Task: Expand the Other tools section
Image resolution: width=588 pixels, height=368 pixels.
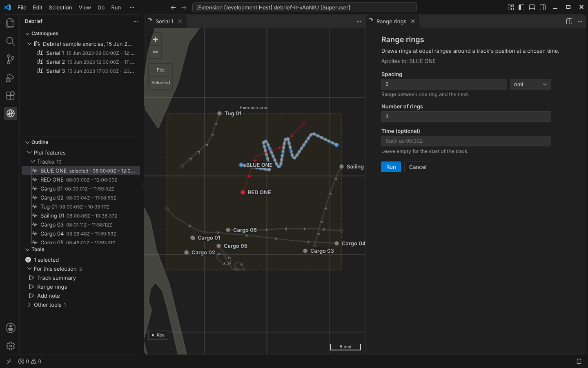Action: (x=48, y=305)
